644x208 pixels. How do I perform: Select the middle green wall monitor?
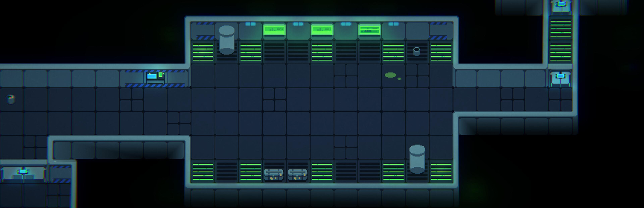pyautogui.click(x=322, y=30)
